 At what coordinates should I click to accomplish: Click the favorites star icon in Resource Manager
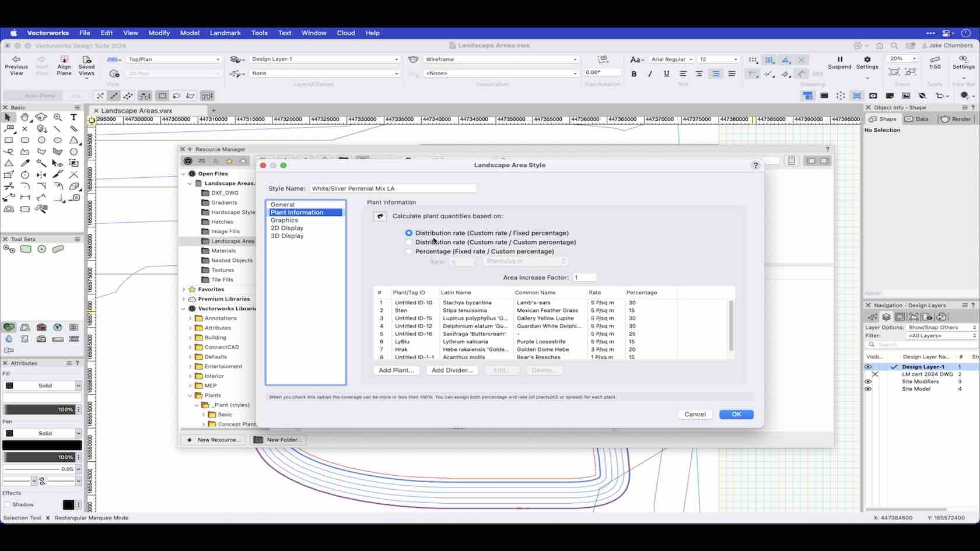point(229,161)
